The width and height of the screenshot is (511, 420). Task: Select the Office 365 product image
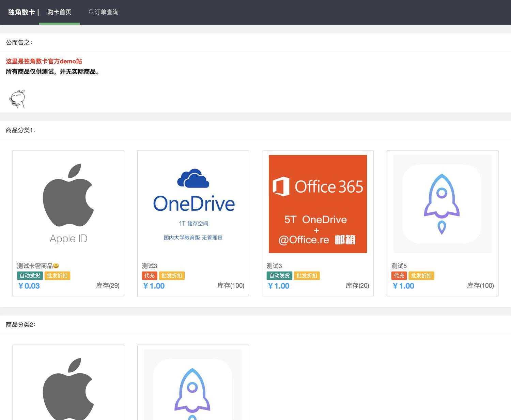[318, 204]
